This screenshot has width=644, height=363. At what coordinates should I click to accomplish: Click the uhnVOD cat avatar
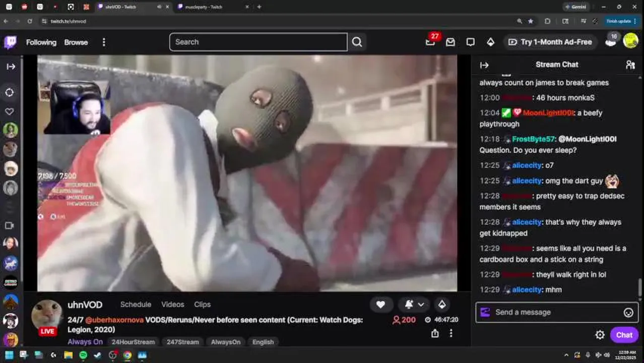click(47, 315)
